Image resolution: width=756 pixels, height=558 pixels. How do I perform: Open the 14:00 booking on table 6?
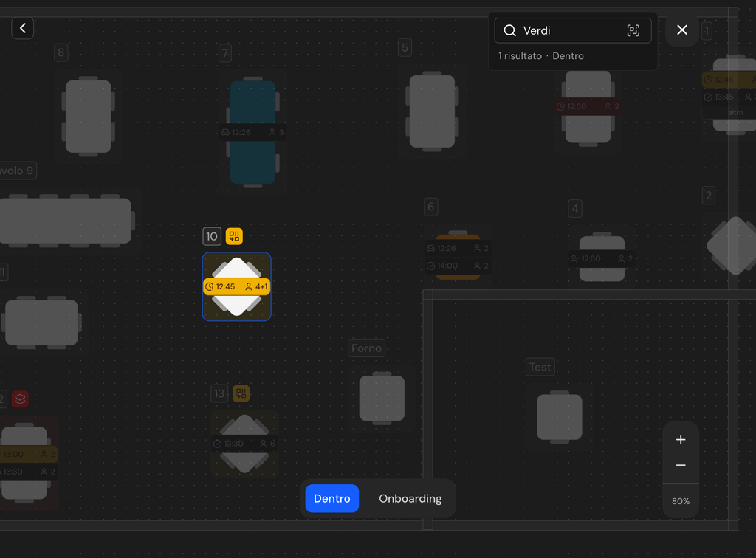click(457, 266)
